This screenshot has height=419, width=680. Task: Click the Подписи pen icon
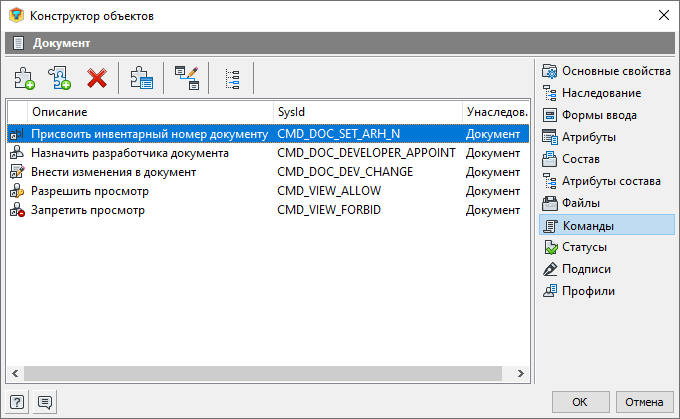(550, 269)
